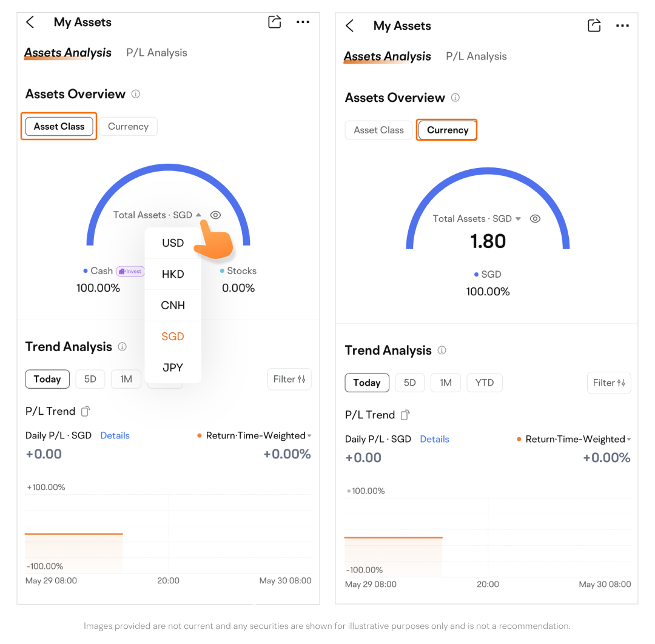Click the orange P/L trend line in right chart
This screenshot has width=655, height=644.
point(393,537)
